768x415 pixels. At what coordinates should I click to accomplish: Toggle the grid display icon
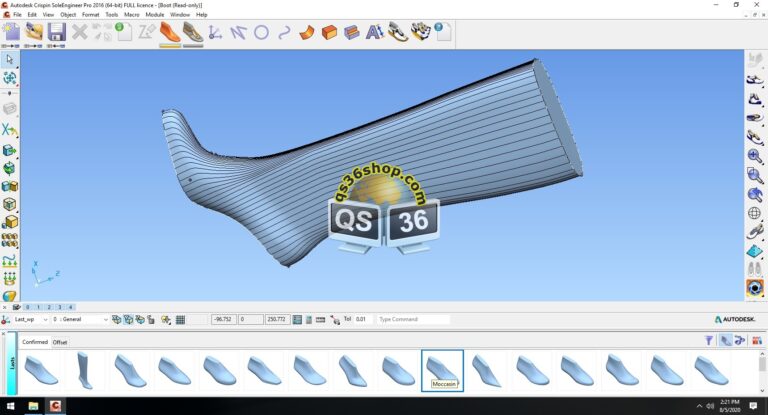pyautogui.click(x=180, y=319)
